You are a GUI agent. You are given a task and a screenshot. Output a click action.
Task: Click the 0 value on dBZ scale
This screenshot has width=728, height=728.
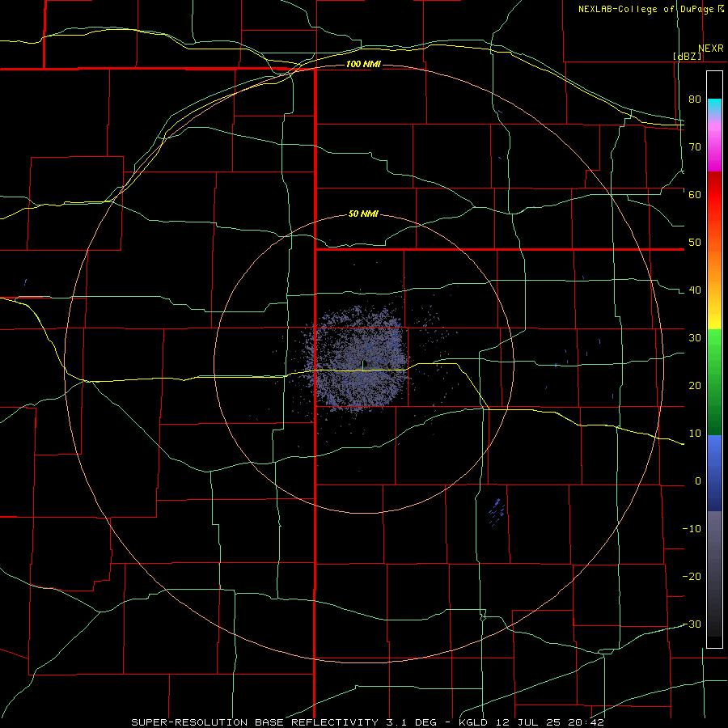698,481
